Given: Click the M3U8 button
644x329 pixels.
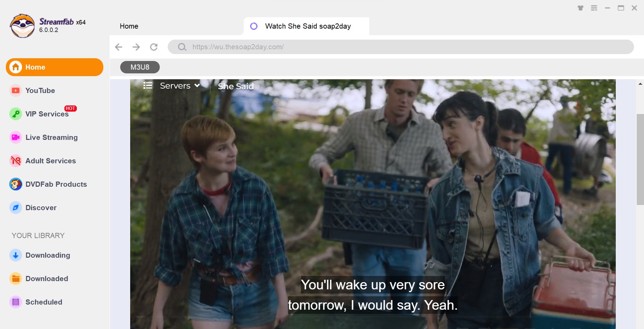Looking at the screenshot, I should pos(140,67).
